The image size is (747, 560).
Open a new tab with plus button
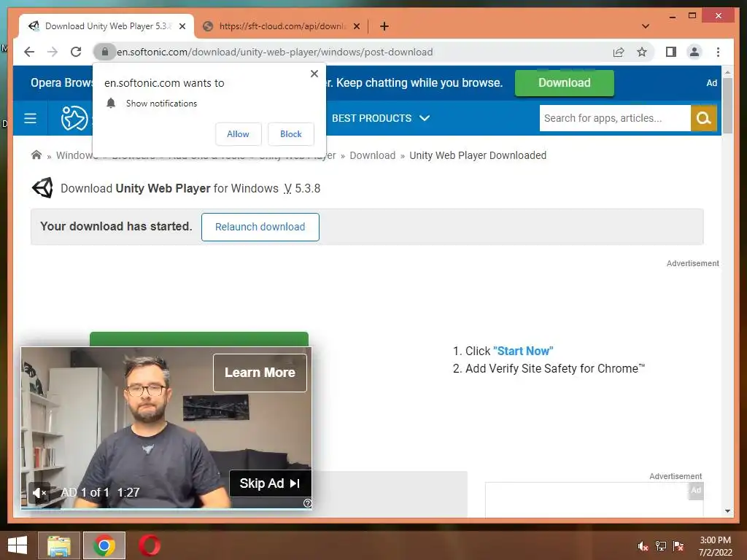tap(384, 26)
